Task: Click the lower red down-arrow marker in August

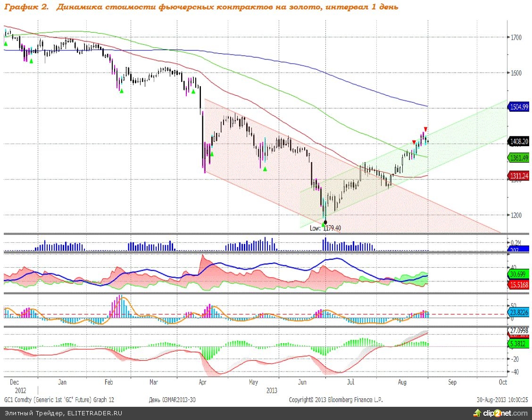Action: pos(414,142)
